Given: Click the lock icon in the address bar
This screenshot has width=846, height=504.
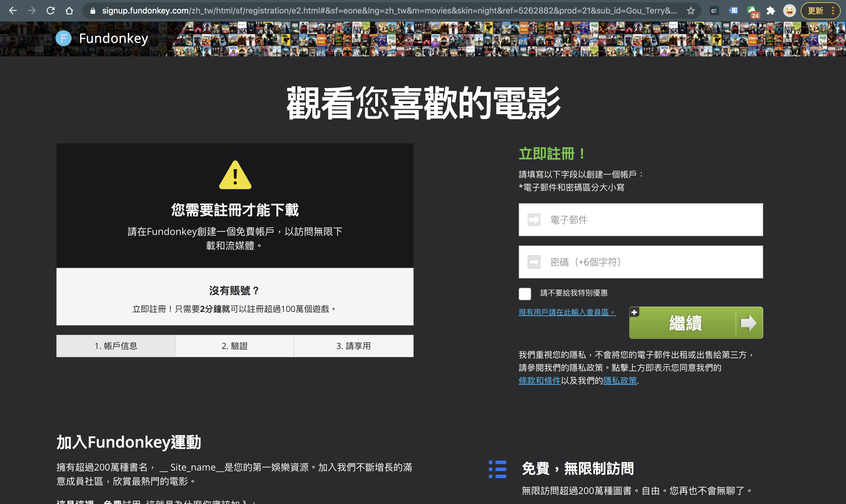Looking at the screenshot, I should 93,11.
